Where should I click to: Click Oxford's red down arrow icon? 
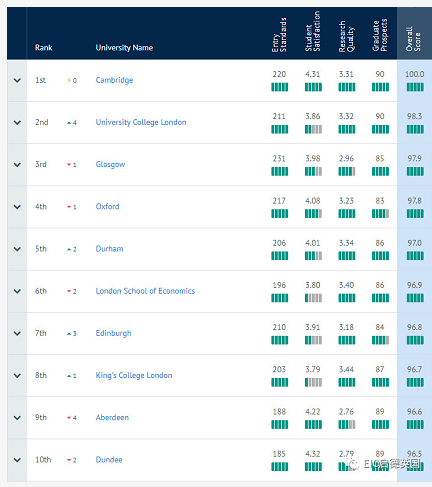point(69,207)
